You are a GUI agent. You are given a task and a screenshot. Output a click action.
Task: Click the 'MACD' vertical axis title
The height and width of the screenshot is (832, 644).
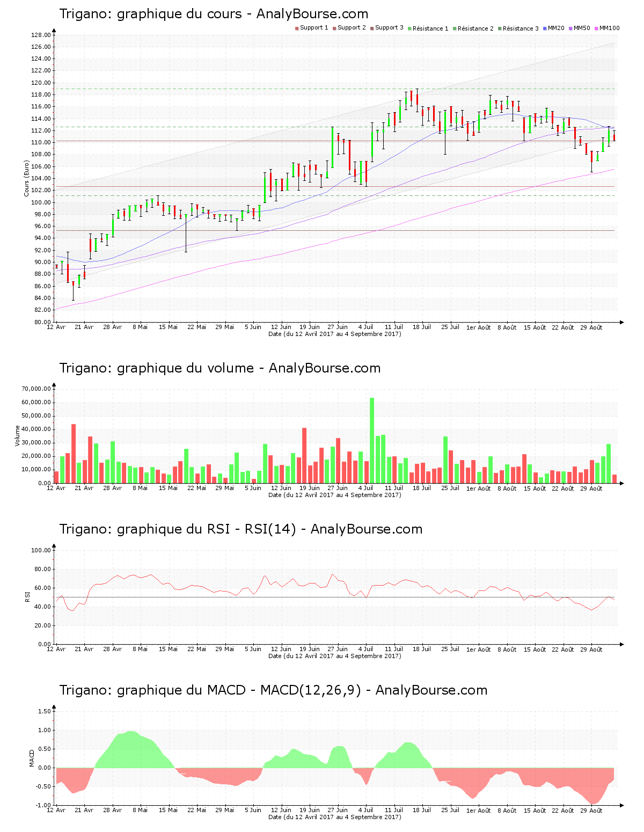pyautogui.click(x=32, y=758)
